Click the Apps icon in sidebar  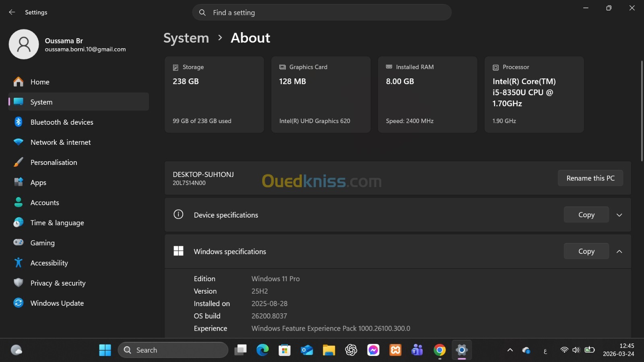19,182
